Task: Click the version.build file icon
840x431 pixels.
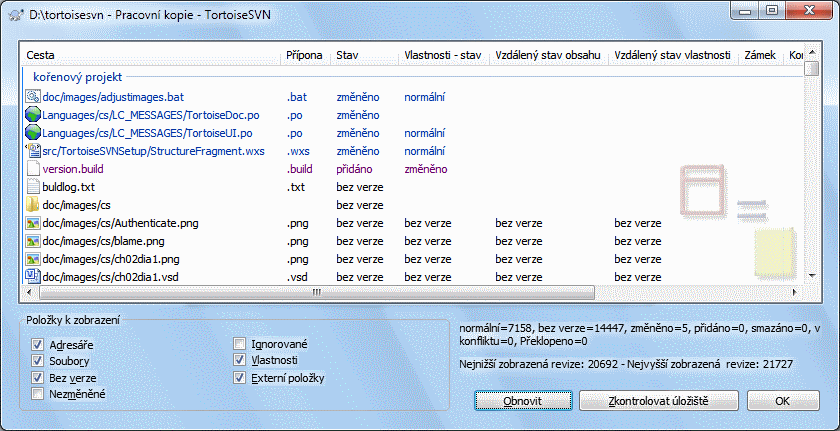Action: (x=33, y=169)
